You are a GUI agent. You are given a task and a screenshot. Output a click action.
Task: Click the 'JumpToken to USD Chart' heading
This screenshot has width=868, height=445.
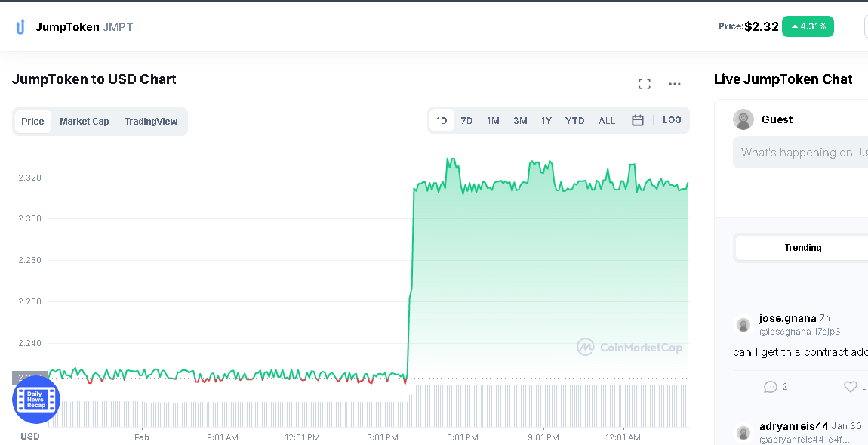click(94, 79)
